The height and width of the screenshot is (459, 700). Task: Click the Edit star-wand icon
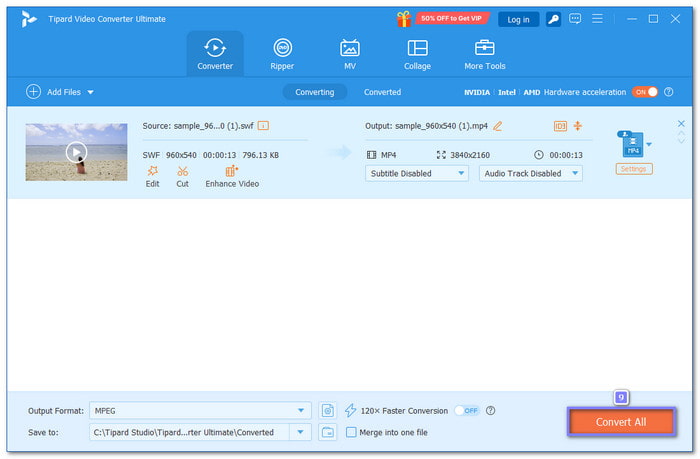point(152,172)
